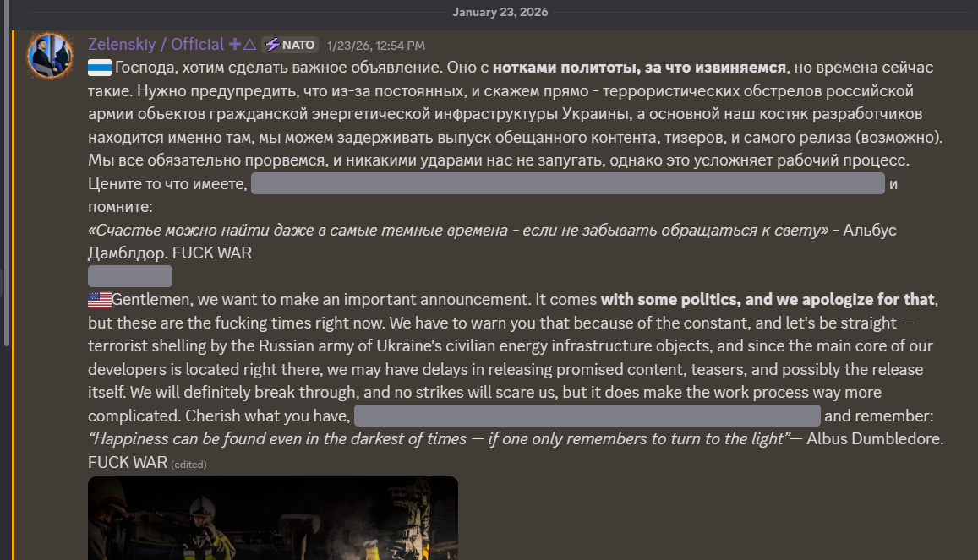Reveal the spoiler after 'Cherish what you have'
Image resolution: width=978 pixels, height=560 pixels.
click(x=587, y=416)
